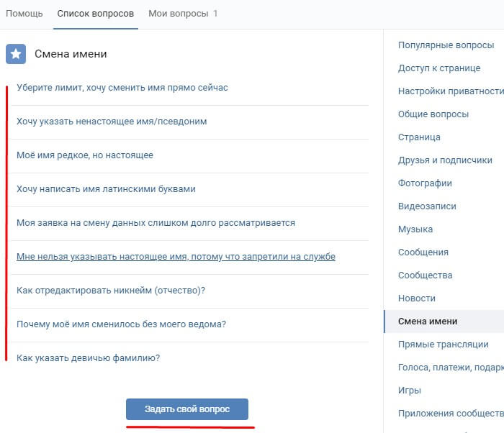Open the Помощь tab
This screenshot has width=504, height=433.
click(24, 14)
